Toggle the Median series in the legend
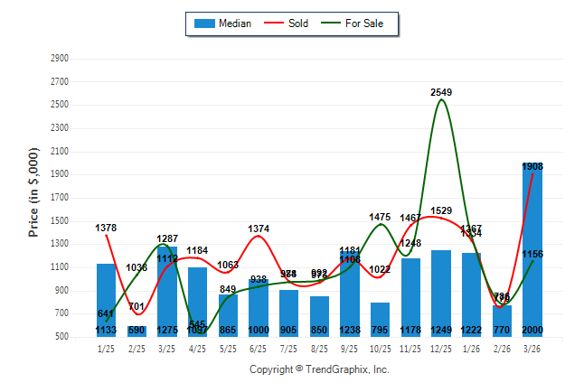Viewport: 584px width, 392px height. (x=235, y=23)
